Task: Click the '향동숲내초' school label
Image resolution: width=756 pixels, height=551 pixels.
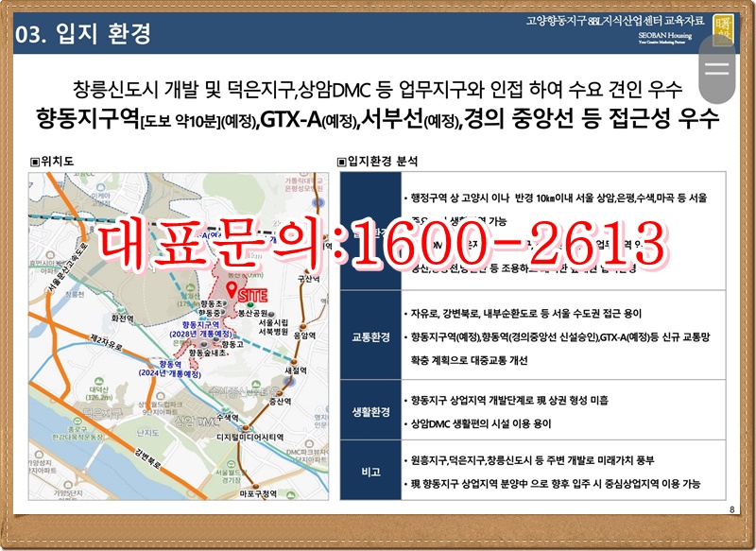Action: tap(207, 353)
